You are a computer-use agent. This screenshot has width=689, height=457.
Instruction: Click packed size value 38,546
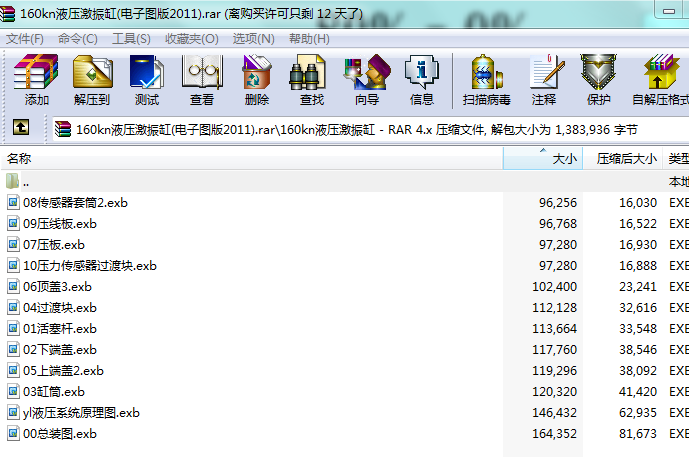[638, 350]
